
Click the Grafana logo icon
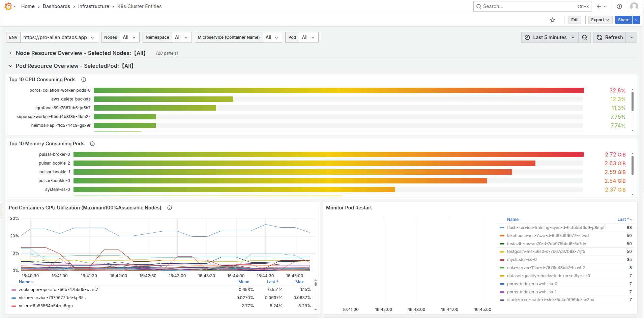(x=8, y=6)
